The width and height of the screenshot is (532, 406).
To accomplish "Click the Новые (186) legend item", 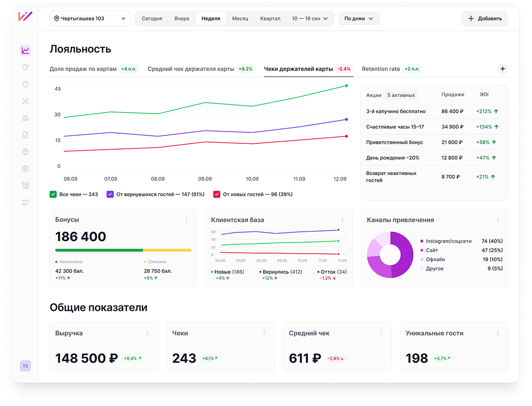I will click(227, 272).
